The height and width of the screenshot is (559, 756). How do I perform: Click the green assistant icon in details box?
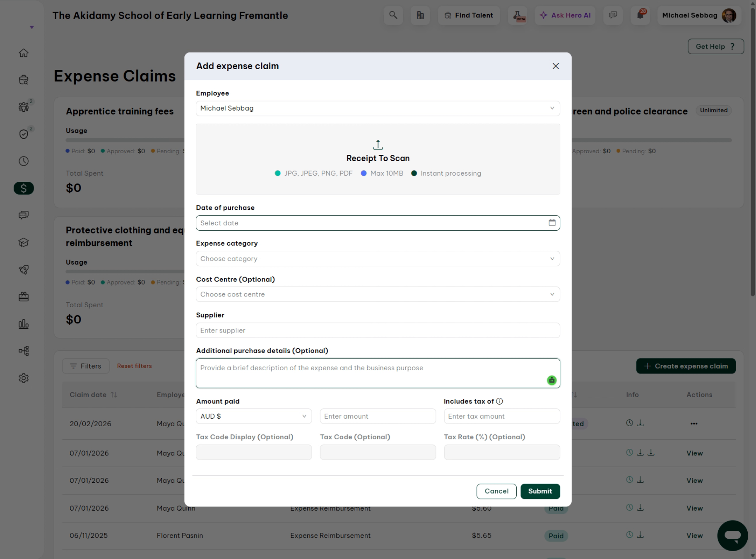(x=551, y=380)
